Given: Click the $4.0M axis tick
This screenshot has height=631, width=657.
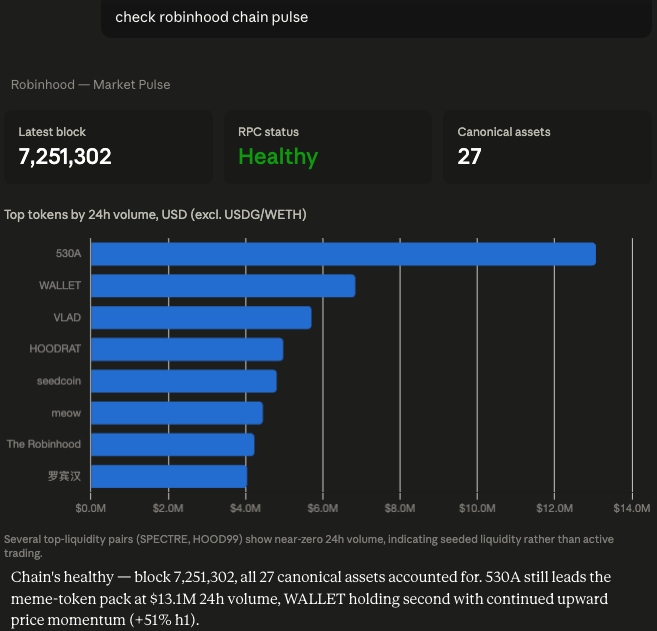Looking at the screenshot, I should [245, 508].
